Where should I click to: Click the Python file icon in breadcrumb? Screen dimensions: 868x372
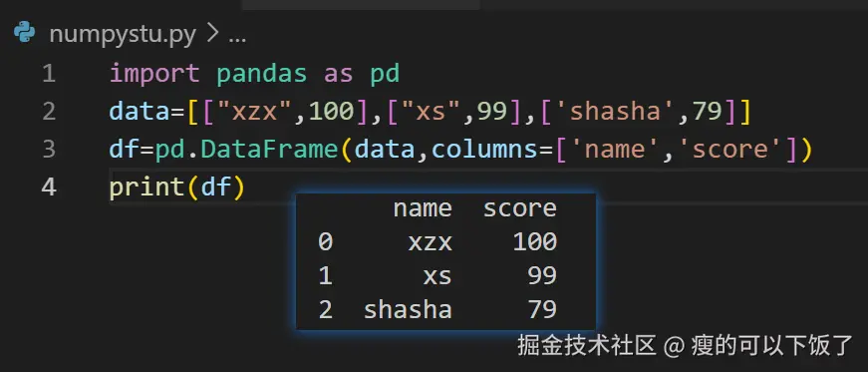pyautogui.click(x=24, y=33)
